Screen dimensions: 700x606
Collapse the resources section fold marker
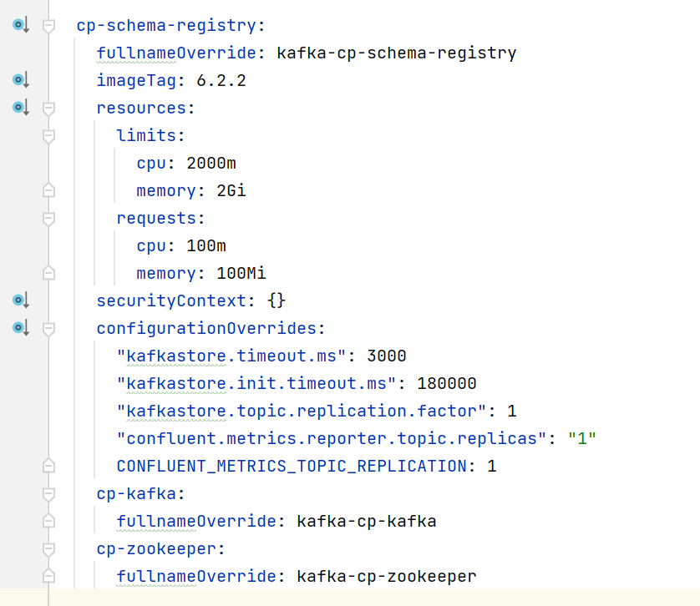(x=48, y=107)
